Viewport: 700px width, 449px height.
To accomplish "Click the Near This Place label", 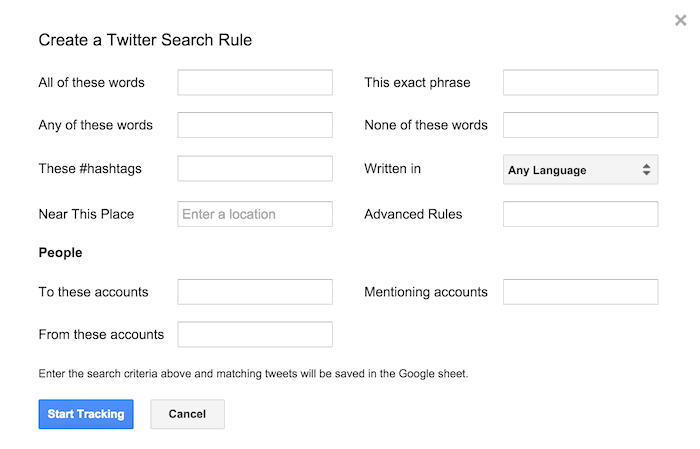I will [x=86, y=214].
